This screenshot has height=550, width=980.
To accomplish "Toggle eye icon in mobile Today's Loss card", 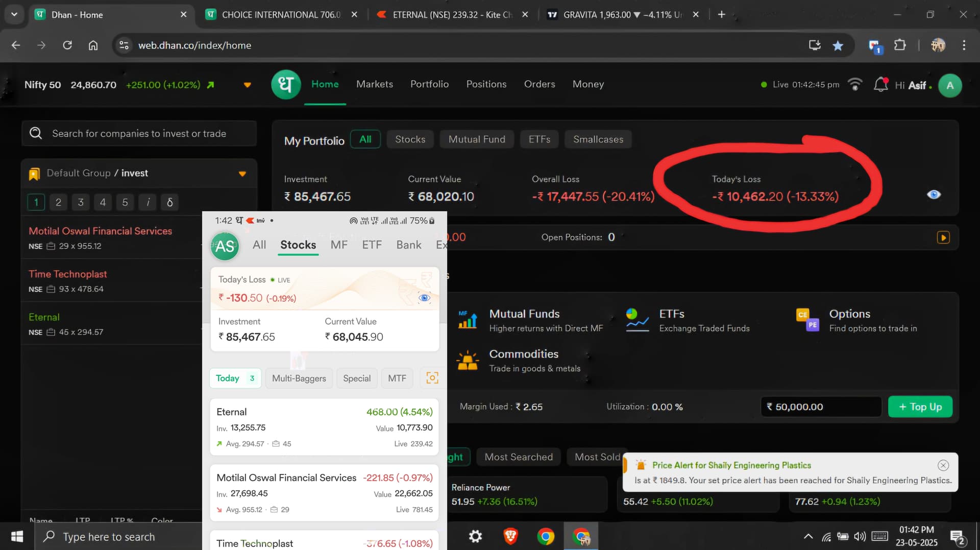I will (424, 298).
